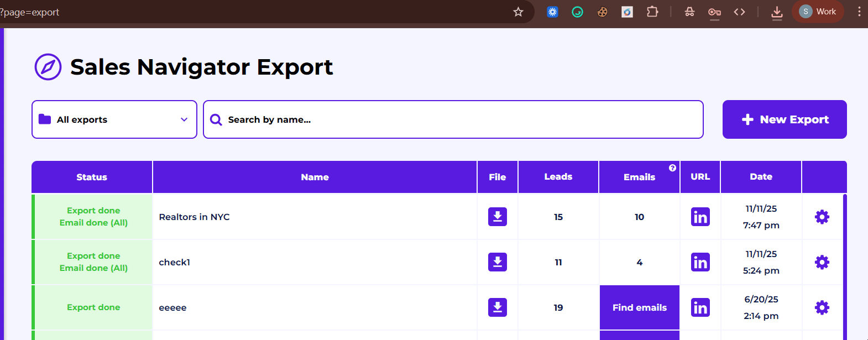Download file for check1 export
Screen dimensions: 868x340
point(498,262)
